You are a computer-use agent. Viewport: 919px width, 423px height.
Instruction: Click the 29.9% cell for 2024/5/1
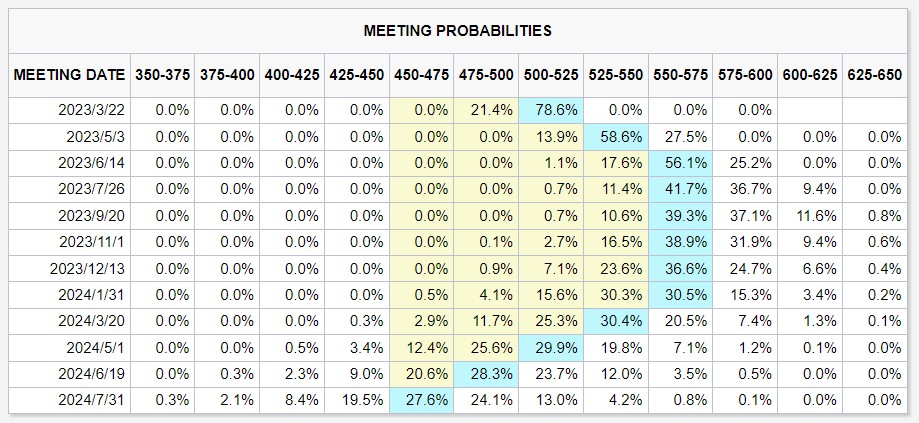553,347
